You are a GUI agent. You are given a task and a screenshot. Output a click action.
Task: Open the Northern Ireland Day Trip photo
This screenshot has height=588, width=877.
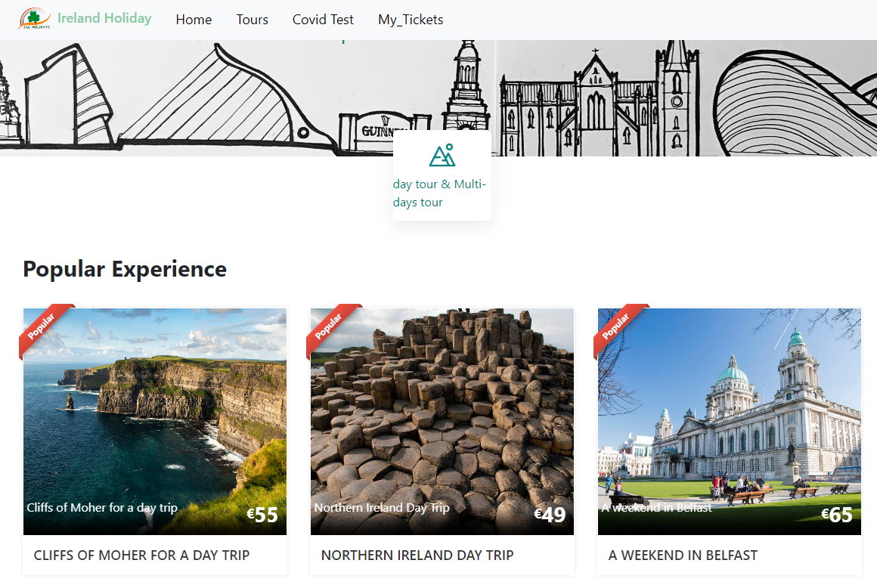click(x=442, y=422)
